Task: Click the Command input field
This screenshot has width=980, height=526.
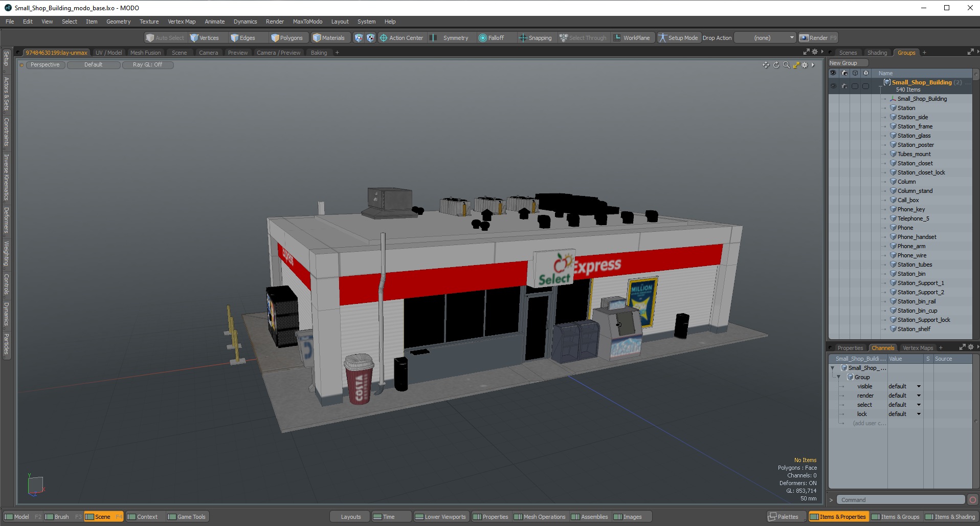Action: click(901, 500)
